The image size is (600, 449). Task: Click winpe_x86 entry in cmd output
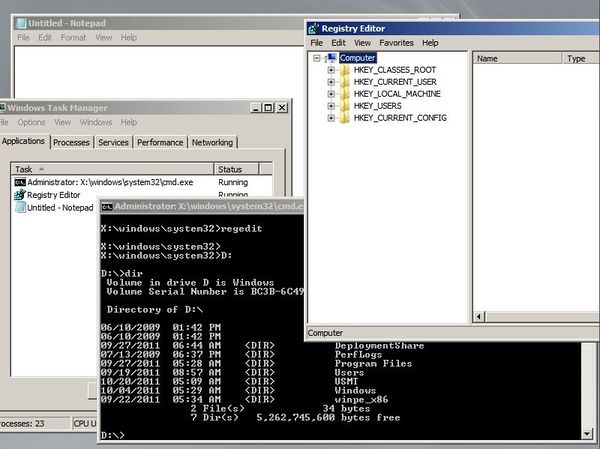[x=362, y=400]
